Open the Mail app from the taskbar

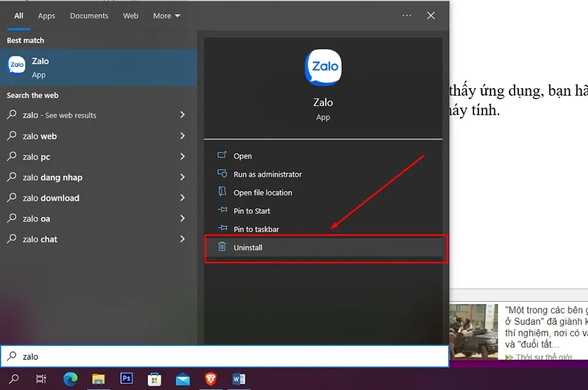[183, 379]
